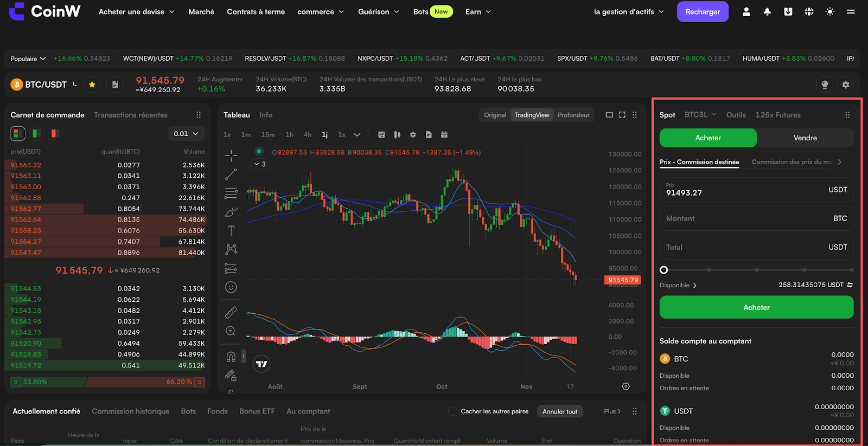Click the Annuler tout button
Screen dimensions: 868x446
560,411
